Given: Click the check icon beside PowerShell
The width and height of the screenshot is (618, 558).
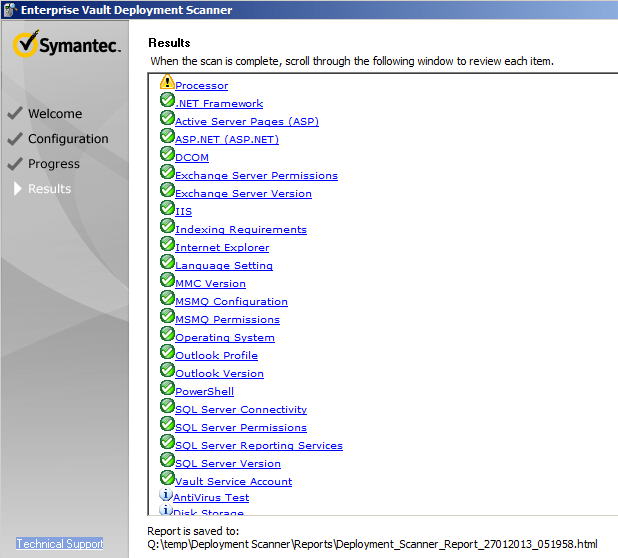Looking at the screenshot, I should pyautogui.click(x=167, y=388).
